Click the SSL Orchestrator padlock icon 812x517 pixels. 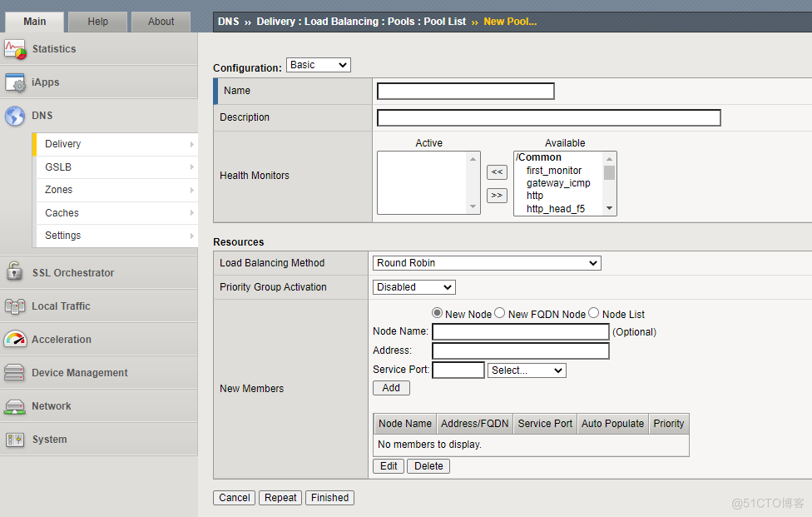(15, 272)
